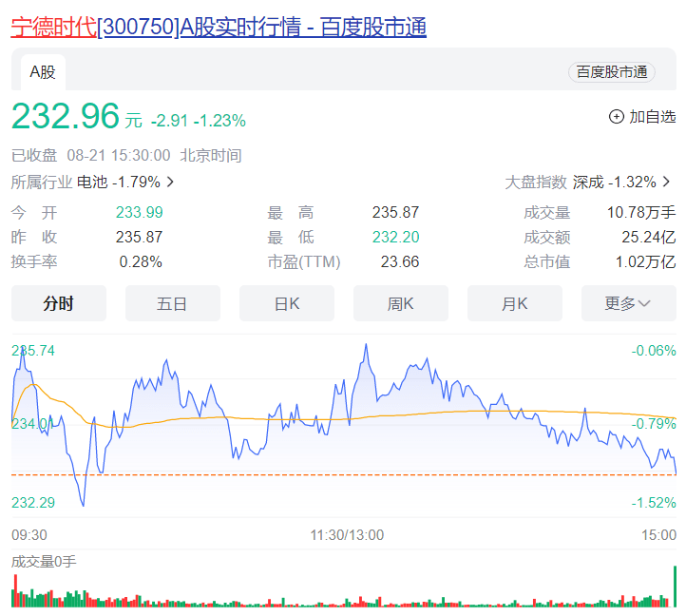This screenshot has height=616, width=686.
Task: Show the 月K monthly chart
Action: click(514, 304)
